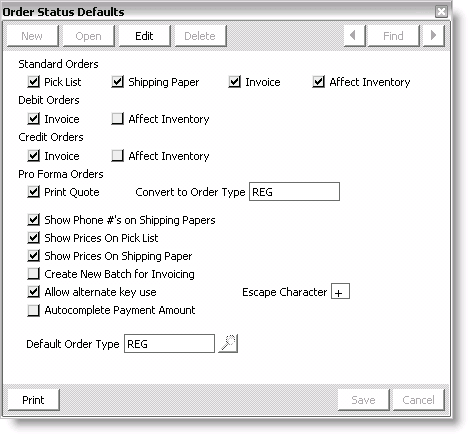Click the magnifier lookup icon beside Default Order Type
469x435 pixels.
tap(228, 343)
